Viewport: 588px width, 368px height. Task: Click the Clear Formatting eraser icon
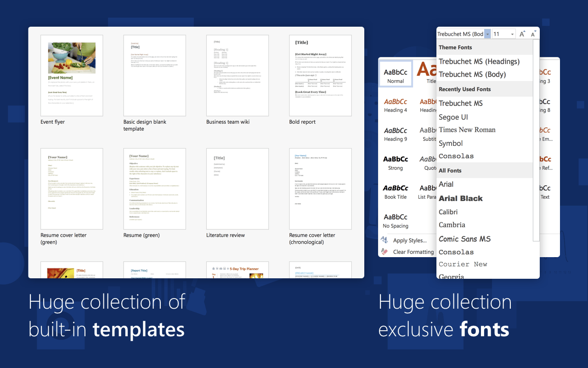click(384, 252)
